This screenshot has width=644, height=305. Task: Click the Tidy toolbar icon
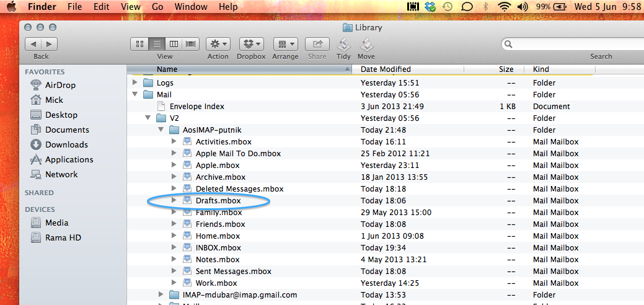pos(344,43)
